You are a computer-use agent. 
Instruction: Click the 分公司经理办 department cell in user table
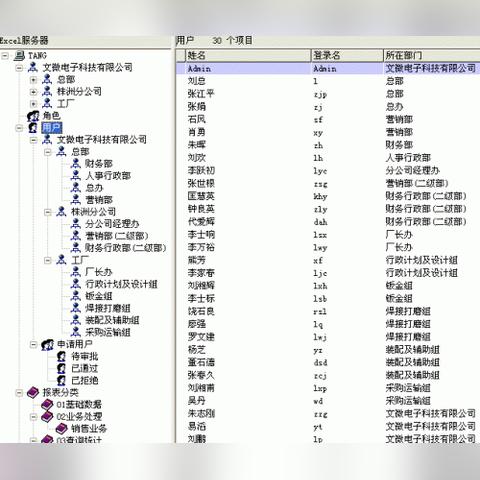413,170
